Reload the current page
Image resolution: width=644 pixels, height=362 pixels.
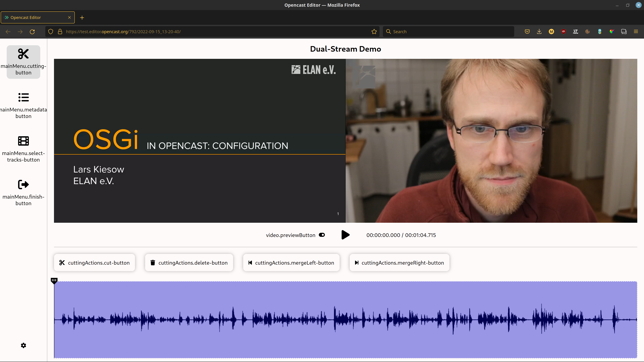coord(32,32)
